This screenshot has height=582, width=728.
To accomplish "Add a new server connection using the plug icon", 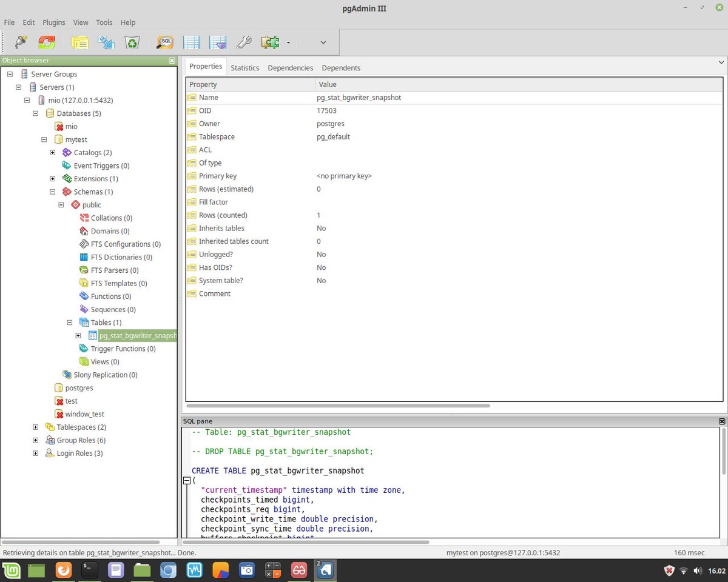I will [20, 42].
